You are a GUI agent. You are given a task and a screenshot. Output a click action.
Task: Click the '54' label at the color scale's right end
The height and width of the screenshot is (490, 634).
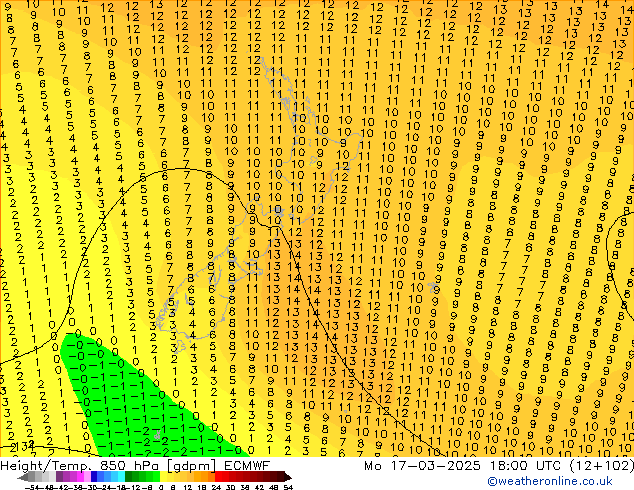(287, 488)
